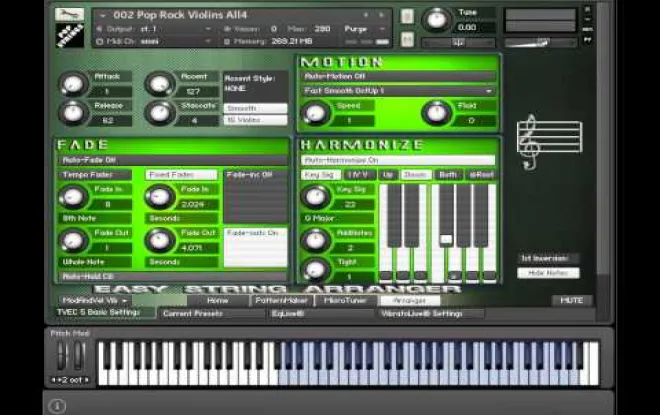
Task: Click the Accent knob
Action: (x=160, y=84)
